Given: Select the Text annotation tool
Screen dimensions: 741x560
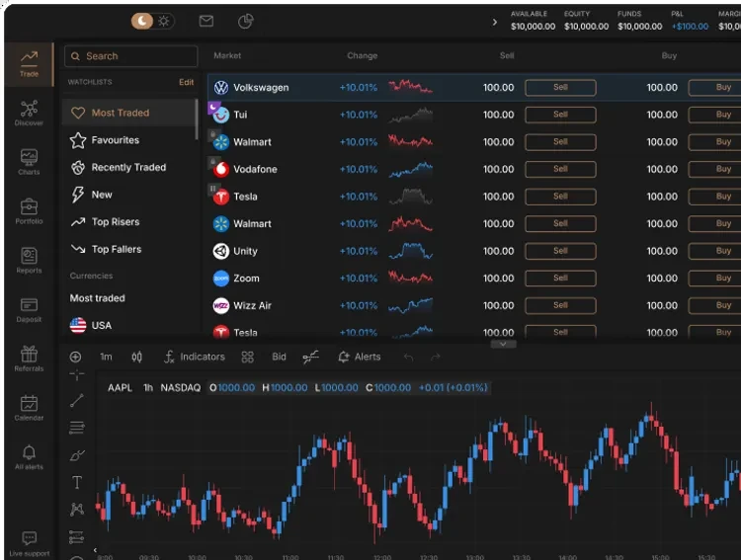Looking at the screenshot, I should [x=76, y=483].
